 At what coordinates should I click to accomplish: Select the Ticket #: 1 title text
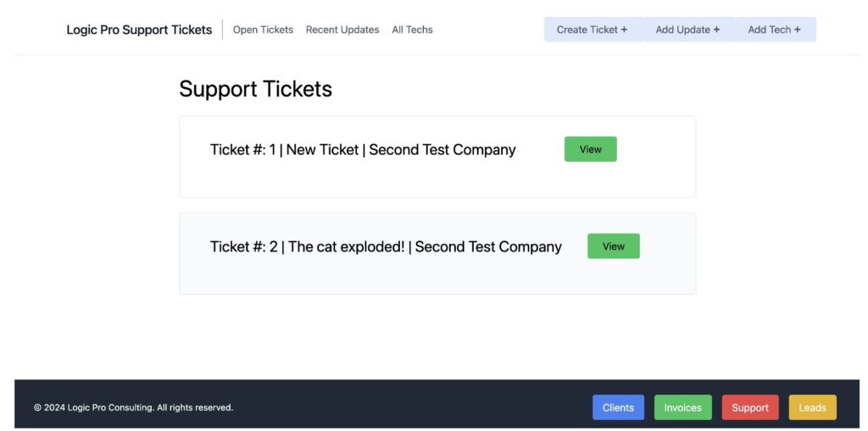click(x=363, y=149)
